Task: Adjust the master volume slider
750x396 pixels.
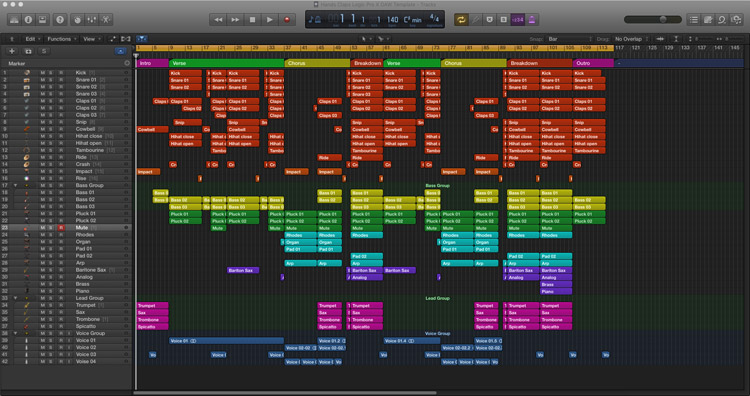Action: [652, 20]
